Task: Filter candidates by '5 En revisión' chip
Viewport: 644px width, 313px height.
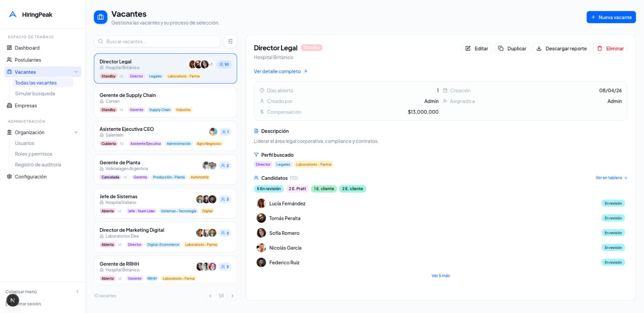Action: coord(268,189)
